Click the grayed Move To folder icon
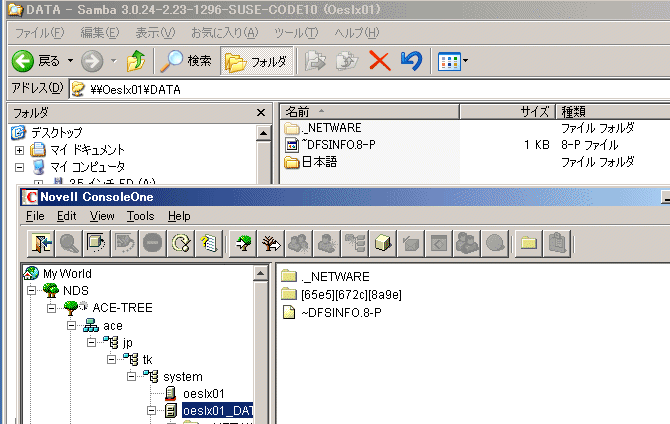670x424 pixels. tap(315, 61)
